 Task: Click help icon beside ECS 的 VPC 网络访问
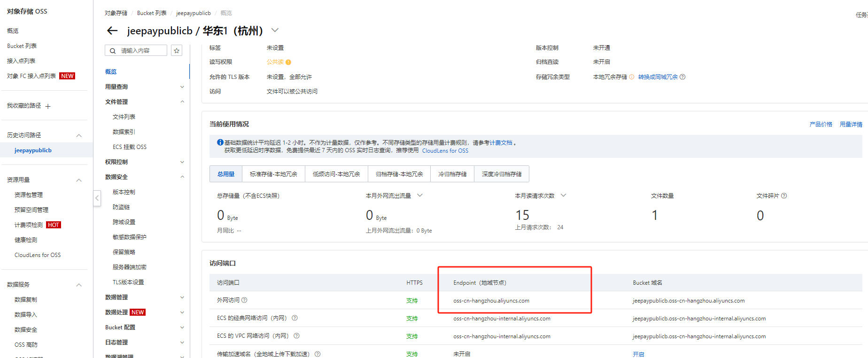click(x=296, y=336)
